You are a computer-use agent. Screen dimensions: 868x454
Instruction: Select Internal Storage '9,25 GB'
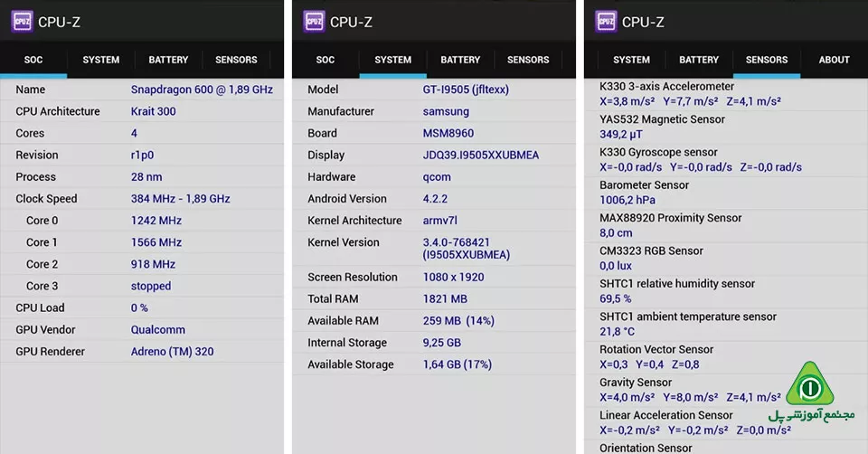(442, 343)
